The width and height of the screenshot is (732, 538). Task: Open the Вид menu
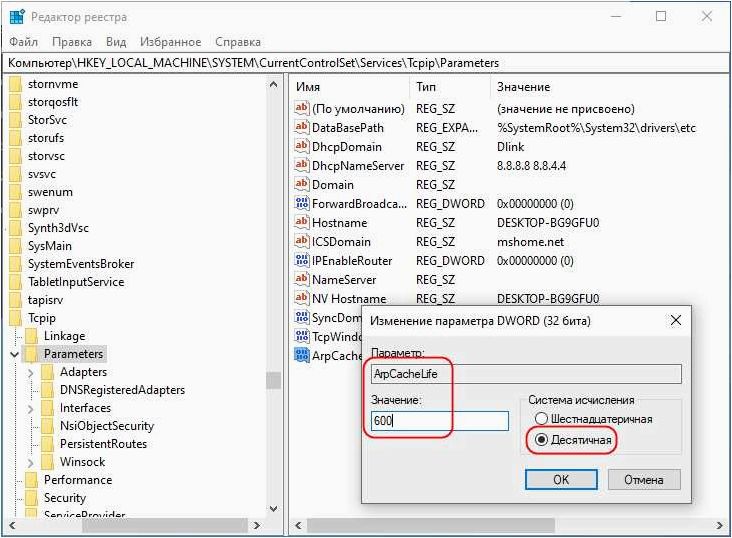tap(116, 42)
